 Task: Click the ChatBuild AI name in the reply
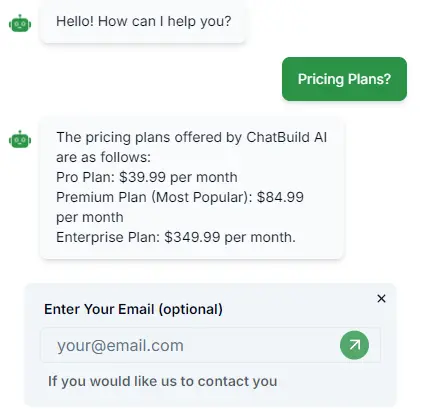pyautogui.click(x=287, y=137)
